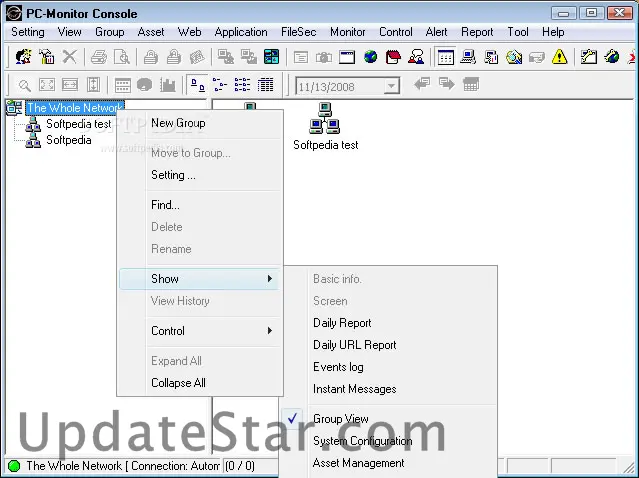Click the globe web toolbar icon
Screen dimensions: 639x478
370,57
